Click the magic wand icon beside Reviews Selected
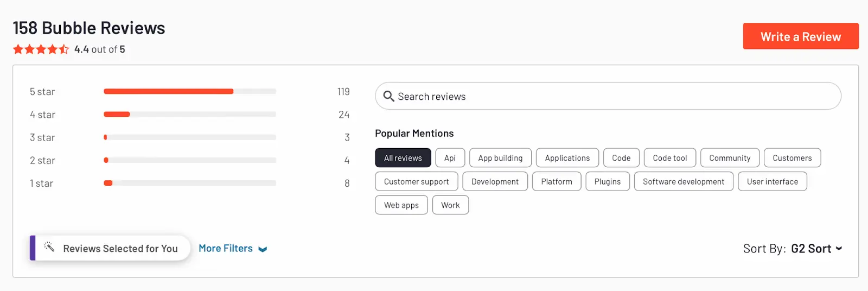Viewport: 868px width, 291px height. point(49,247)
